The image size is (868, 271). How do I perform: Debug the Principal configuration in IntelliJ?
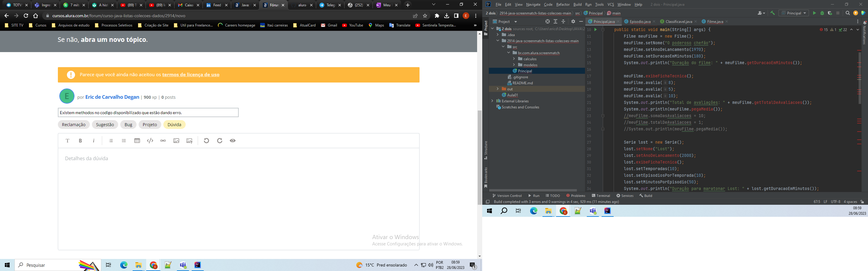coord(822,13)
